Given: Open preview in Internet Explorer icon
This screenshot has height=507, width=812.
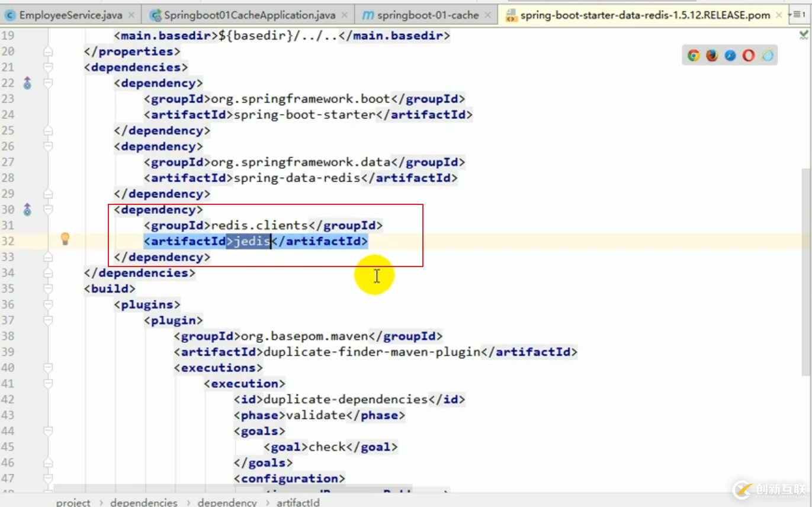Looking at the screenshot, I should (x=768, y=56).
